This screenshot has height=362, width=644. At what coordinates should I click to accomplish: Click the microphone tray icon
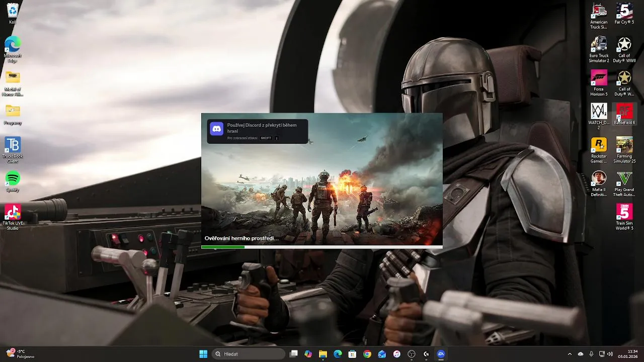(591, 354)
